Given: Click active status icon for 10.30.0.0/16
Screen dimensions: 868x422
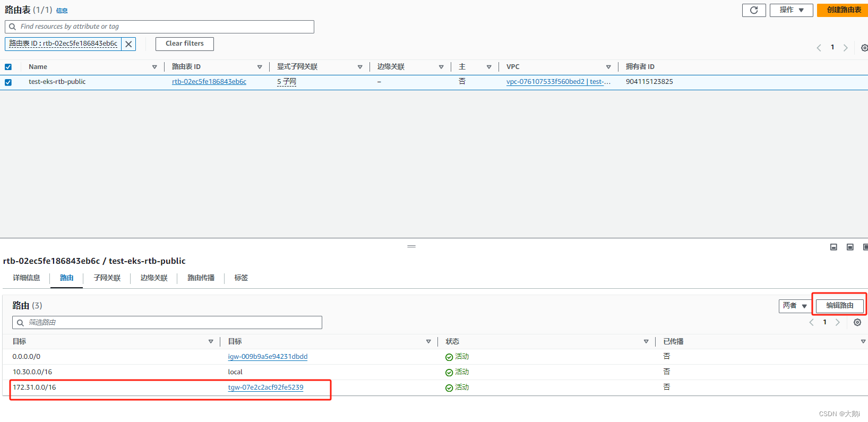Looking at the screenshot, I should pyautogui.click(x=449, y=373).
